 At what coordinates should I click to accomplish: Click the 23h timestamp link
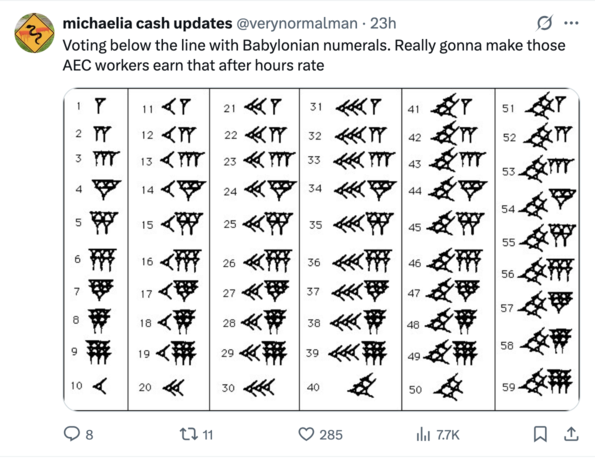pyautogui.click(x=383, y=24)
